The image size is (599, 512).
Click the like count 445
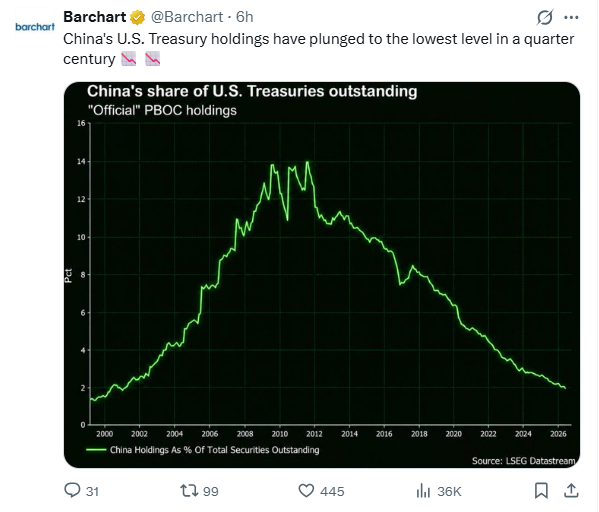pos(332,491)
